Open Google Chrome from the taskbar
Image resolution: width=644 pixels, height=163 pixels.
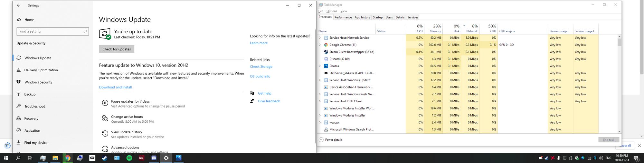(x=68, y=158)
